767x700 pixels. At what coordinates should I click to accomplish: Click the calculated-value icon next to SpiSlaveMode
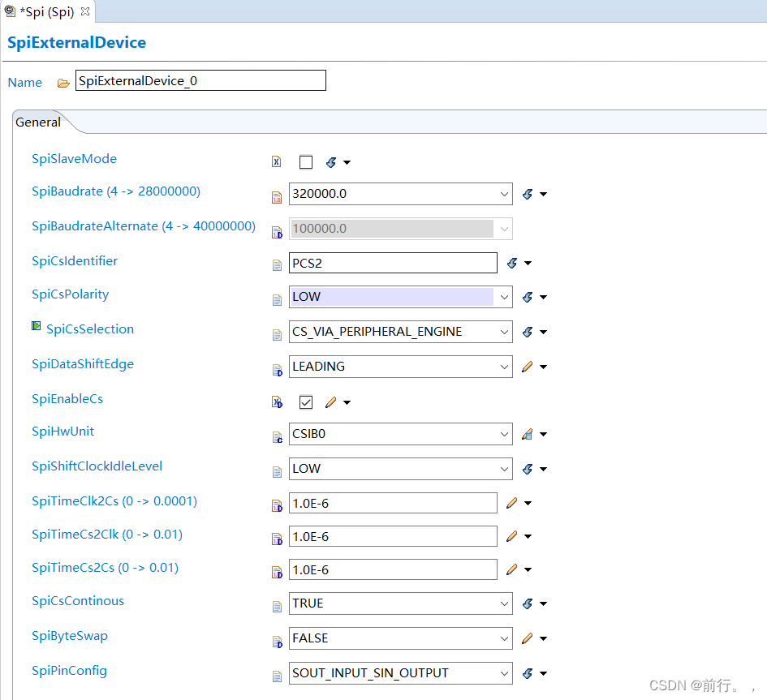pos(331,162)
